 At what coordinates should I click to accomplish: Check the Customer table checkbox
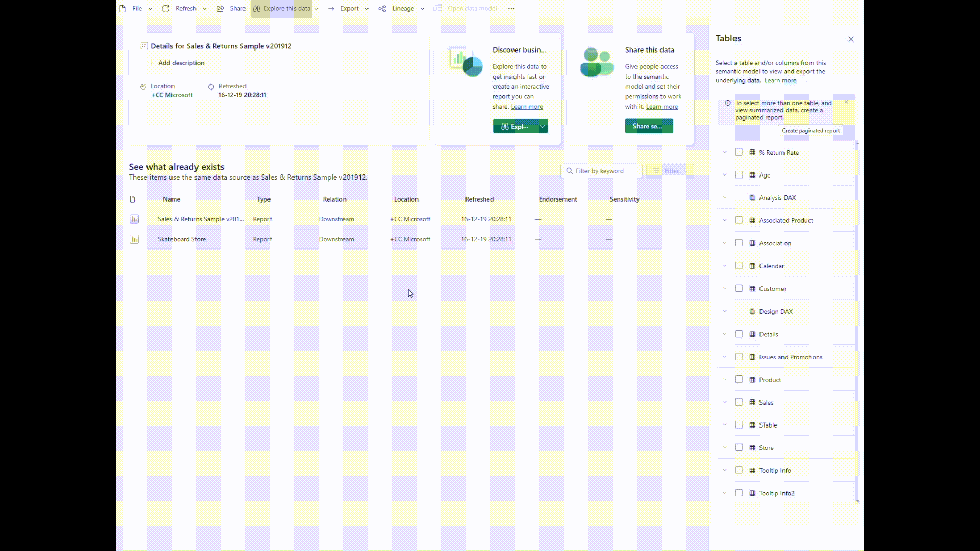[739, 289]
